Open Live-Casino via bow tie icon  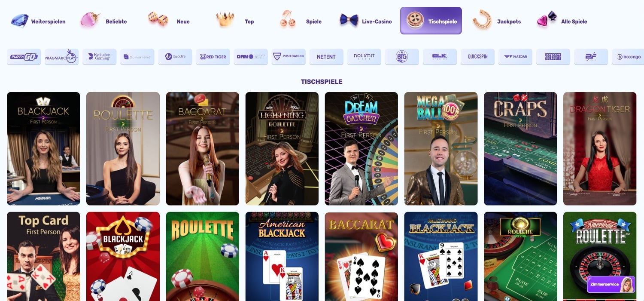349,20
